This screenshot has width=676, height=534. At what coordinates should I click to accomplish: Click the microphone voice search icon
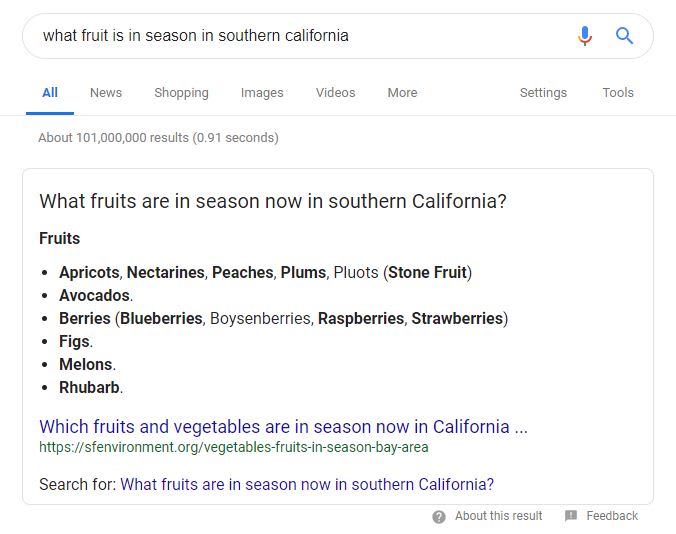pos(585,36)
